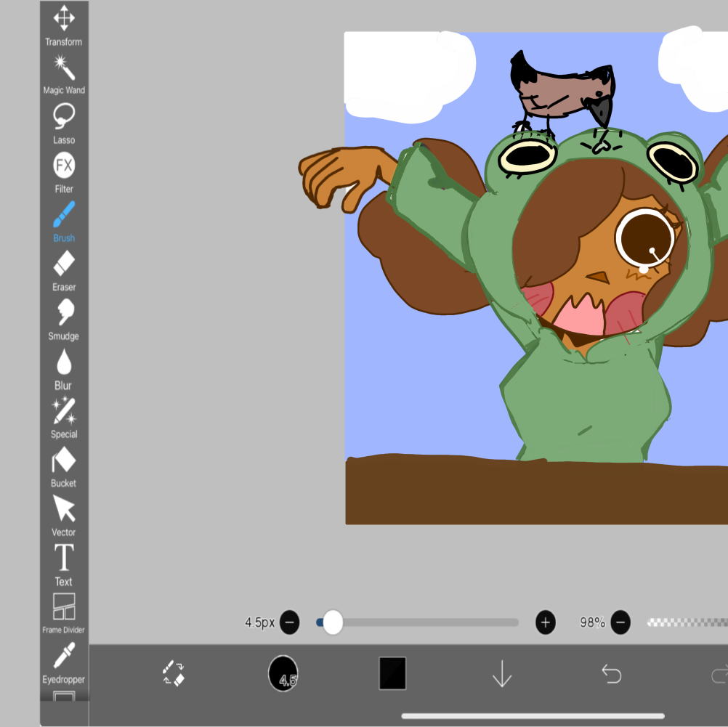Screen dimensions: 728x727
Task: Select the Transform tool
Action: 64,23
